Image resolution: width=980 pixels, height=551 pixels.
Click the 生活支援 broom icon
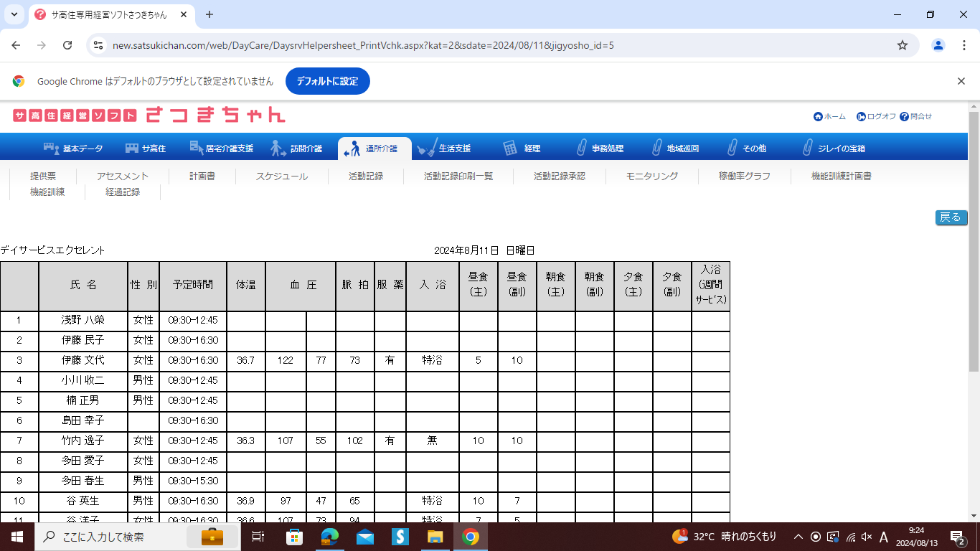(427, 148)
